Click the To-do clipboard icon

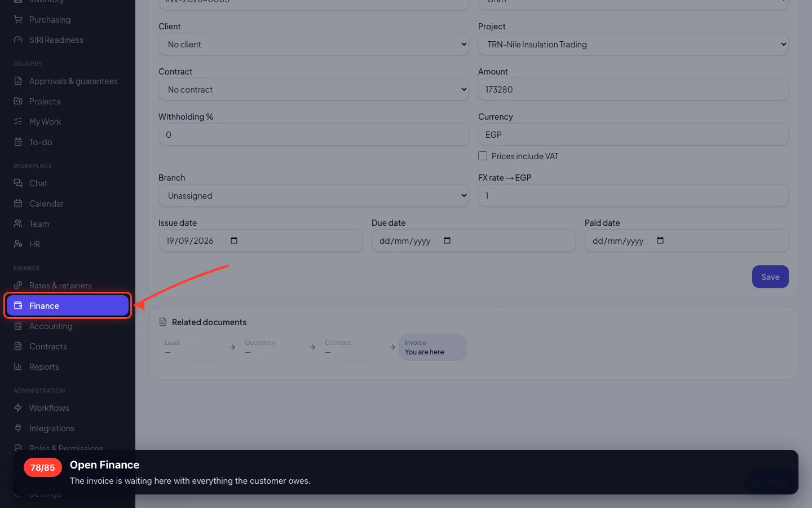pyautogui.click(x=18, y=142)
